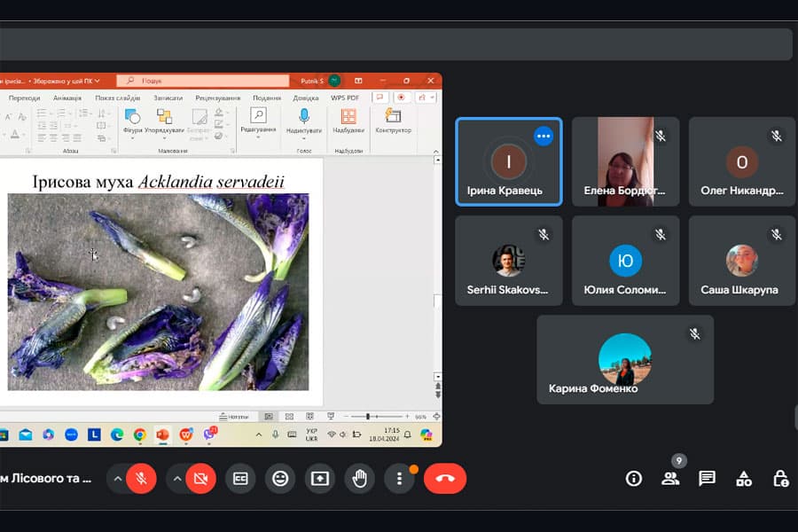Turn on your camera in Meet
This screenshot has height=532, width=798.
point(200,479)
